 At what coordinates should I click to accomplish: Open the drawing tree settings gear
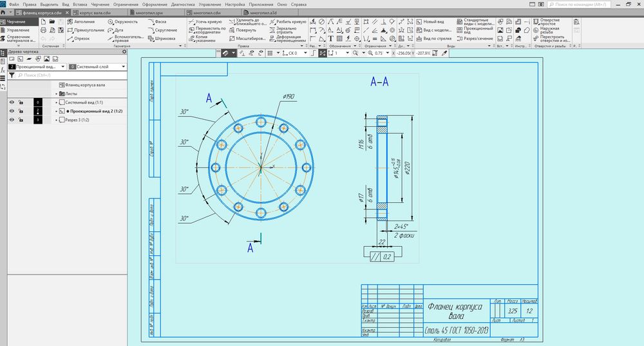(x=124, y=52)
